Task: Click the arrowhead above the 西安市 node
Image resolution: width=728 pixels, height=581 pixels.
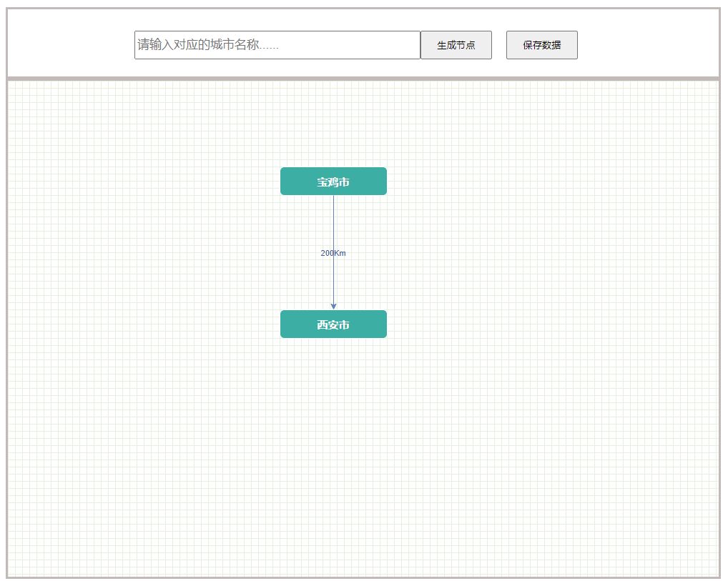Action: [333, 306]
